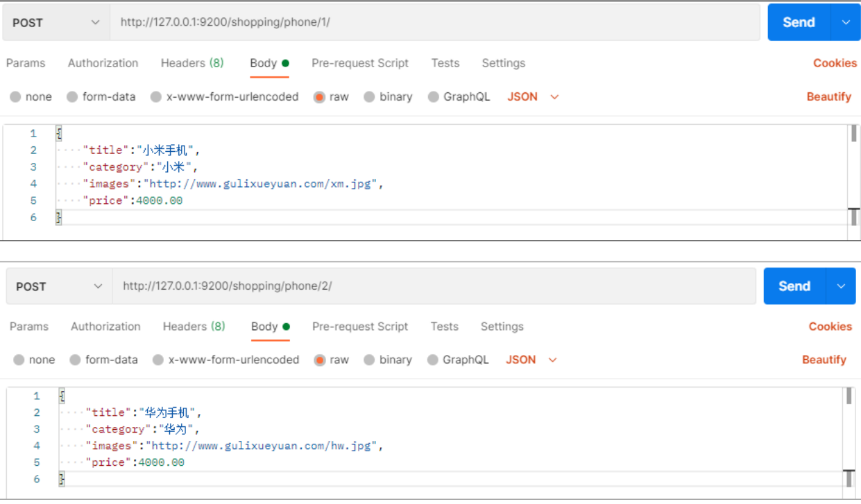Select 'none' body type in top request

click(16, 97)
